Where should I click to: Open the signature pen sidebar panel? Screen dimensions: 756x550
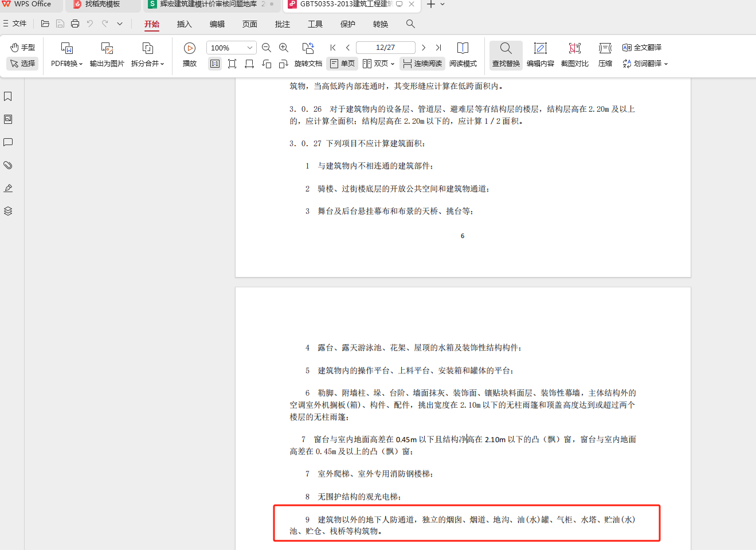(x=8, y=188)
